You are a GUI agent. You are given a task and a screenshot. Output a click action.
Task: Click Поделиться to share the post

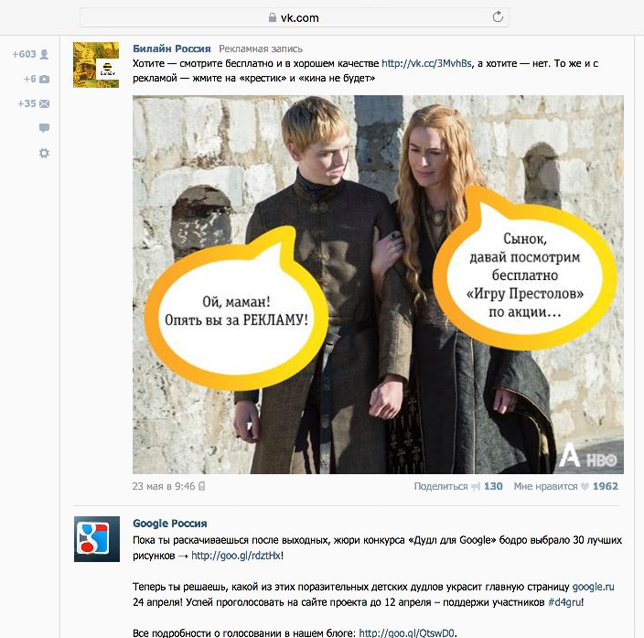[x=441, y=486]
